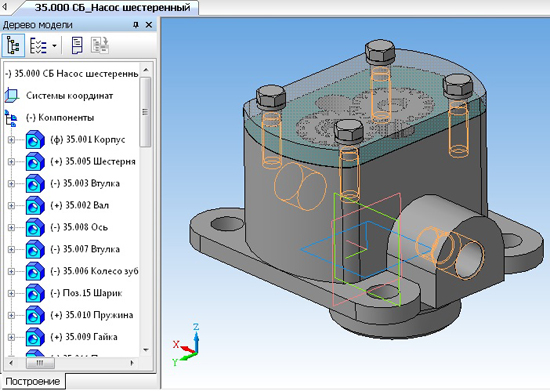Expand the 35.009 Гайка component

coord(11,337)
